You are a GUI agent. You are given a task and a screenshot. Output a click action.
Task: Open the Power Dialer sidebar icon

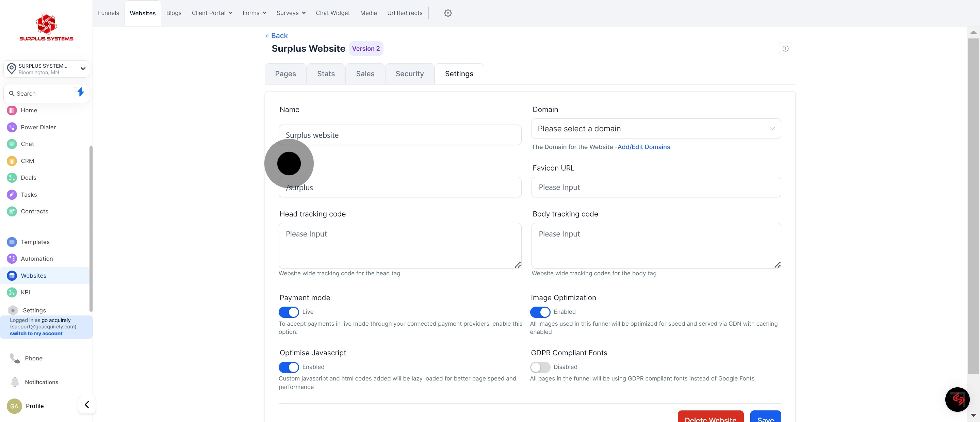[12, 127]
